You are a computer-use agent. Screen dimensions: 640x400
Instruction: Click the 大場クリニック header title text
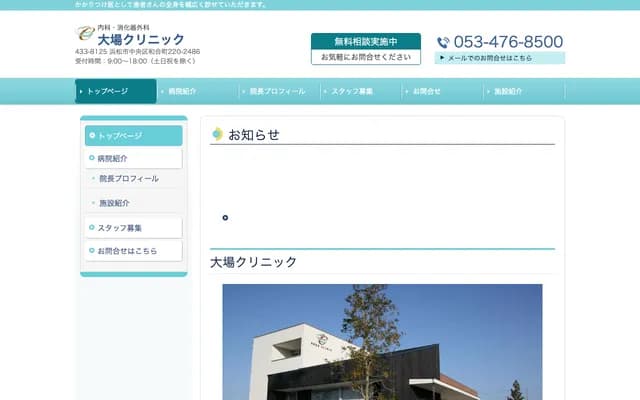[x=140, y=39]
